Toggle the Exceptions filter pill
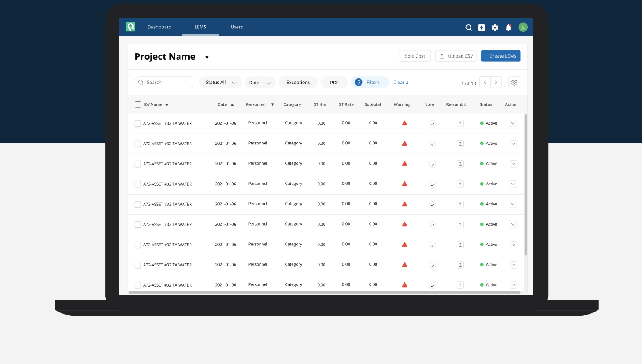Screen dimensions: 642x364 click(x=298, y=83)
